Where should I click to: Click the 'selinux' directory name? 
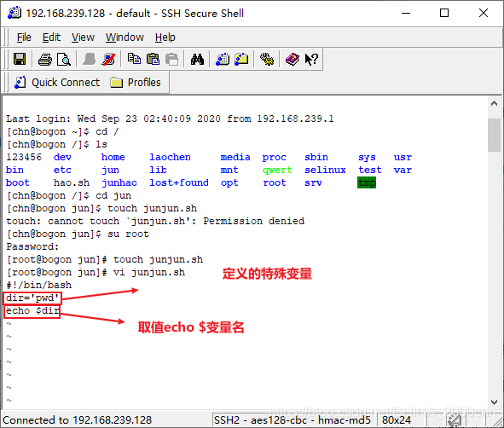[x=325, y=170]
